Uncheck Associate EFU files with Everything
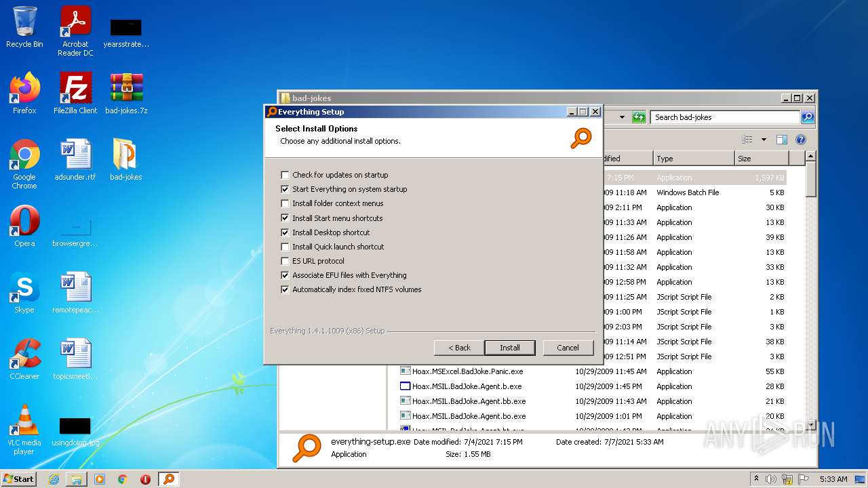 coord(285,275)
